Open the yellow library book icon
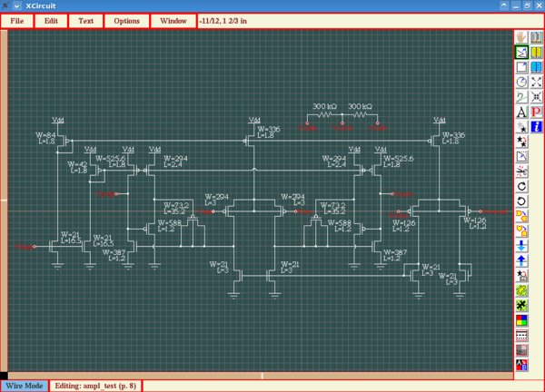Viewport: 545px width, 392px height. pos(537,53)
